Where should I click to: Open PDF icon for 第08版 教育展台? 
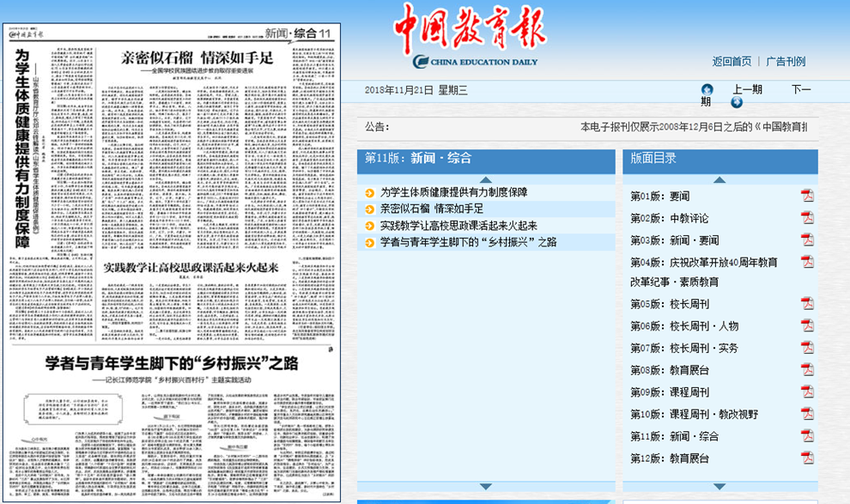(x=807, y=369)
